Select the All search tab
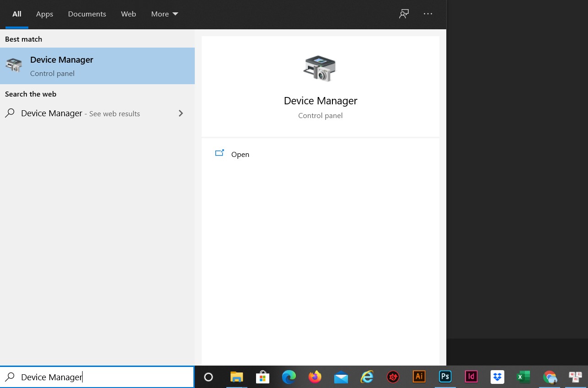Screen dimensions: 588x388 coord(17,14)
